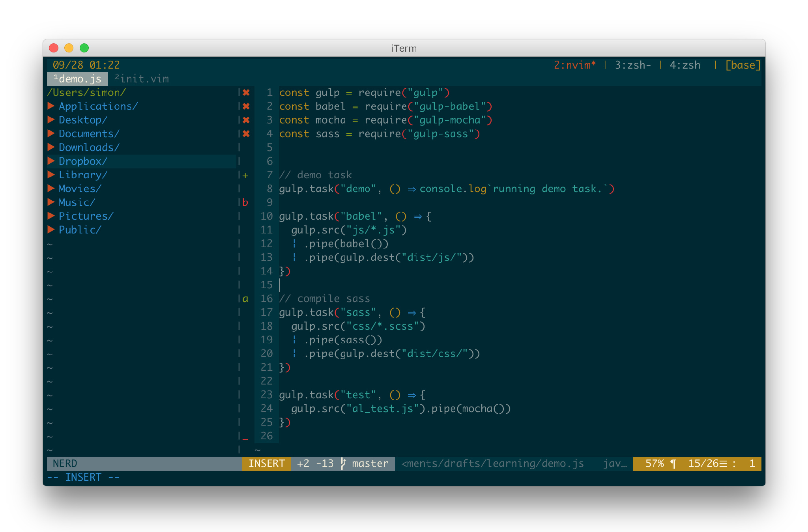Select the Pictures/ directory name
This screenshot has width=808, height=532.
[x=86, y=216]
